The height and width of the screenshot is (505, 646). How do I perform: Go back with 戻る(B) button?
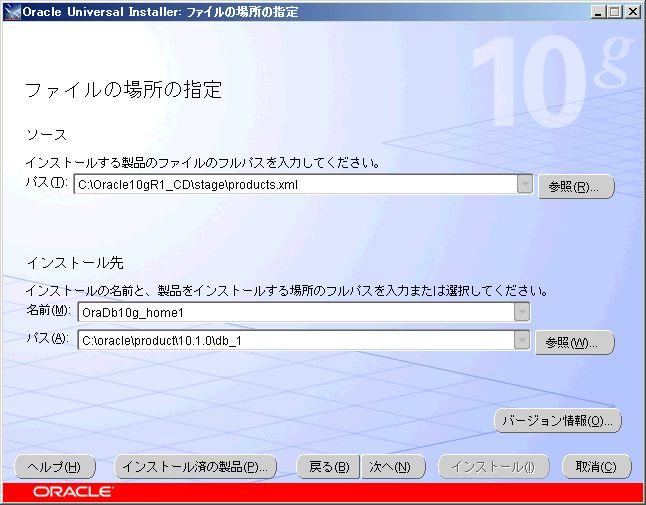click(328, 467)
